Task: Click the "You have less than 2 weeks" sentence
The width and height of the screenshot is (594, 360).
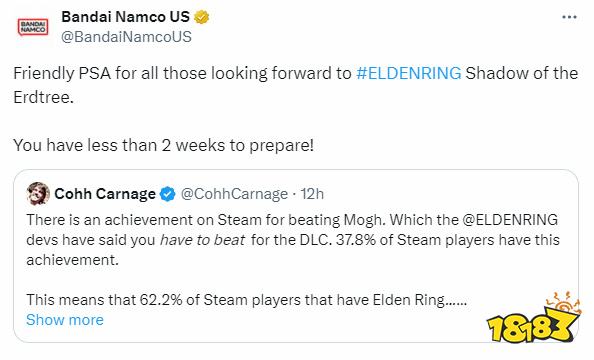Action: click(x=164, y=145)
